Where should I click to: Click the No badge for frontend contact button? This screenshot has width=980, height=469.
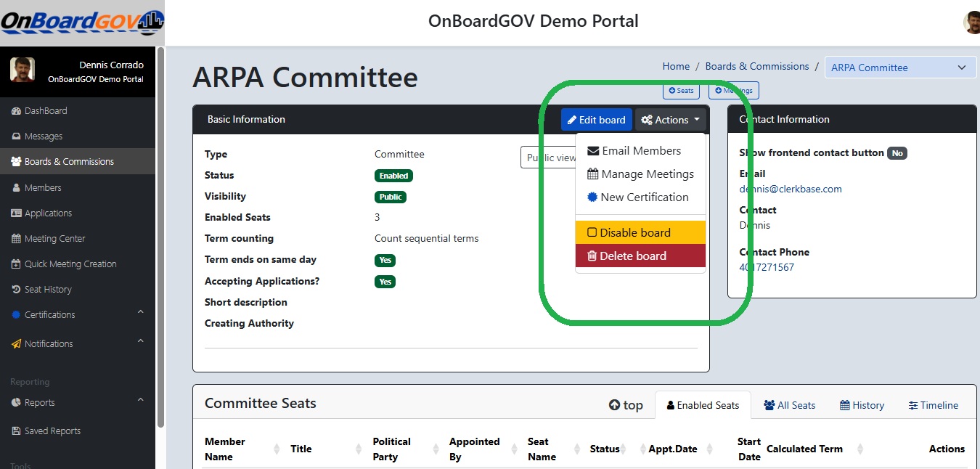point(897,153)
